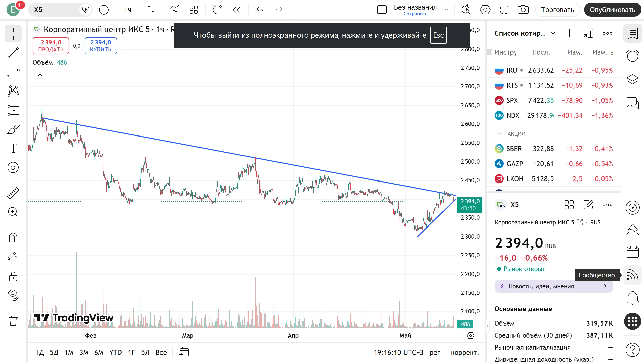Click the Торговать button
Viewport: 644px width, 362px height.
[x=557, y=10]
